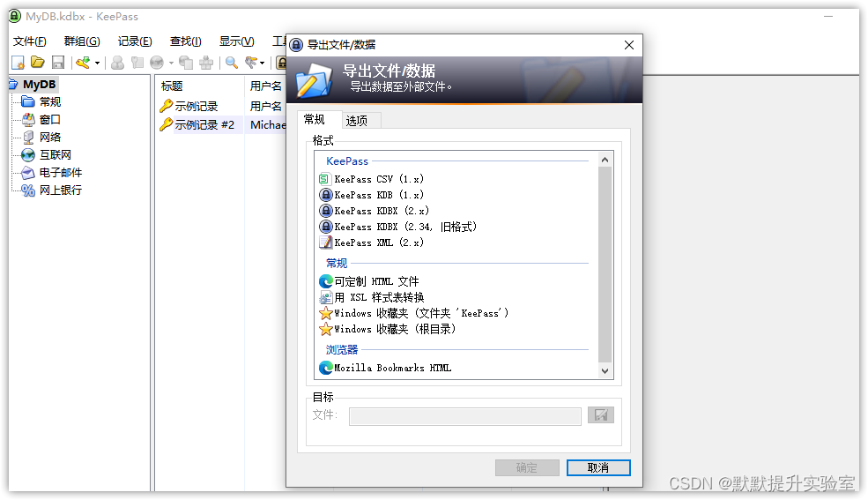Select KeePass KDBX (2.34, 旧格式) format
This screenshot has height=500, width=868.
click(x=405, y=227)
